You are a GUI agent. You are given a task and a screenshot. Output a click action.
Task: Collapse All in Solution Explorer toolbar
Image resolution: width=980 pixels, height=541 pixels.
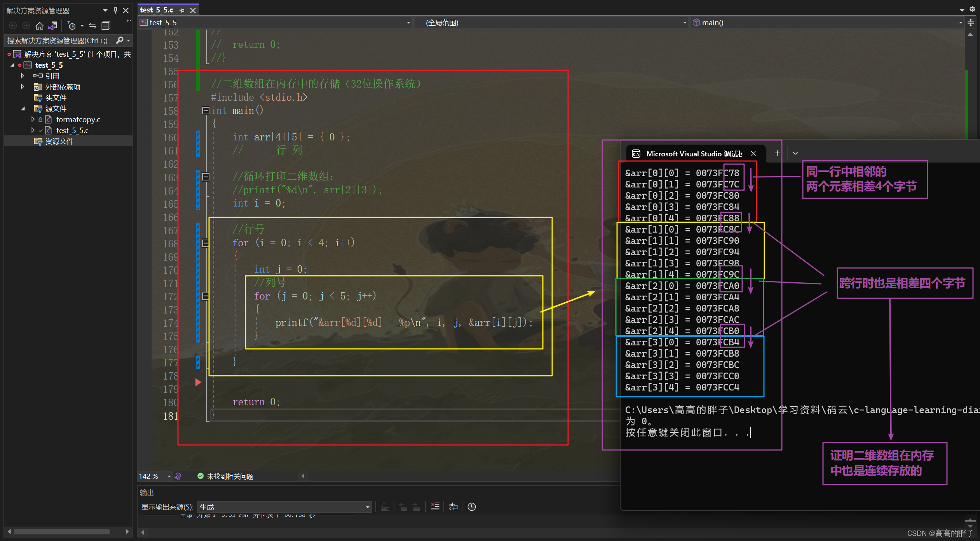[x=106, y=26]
